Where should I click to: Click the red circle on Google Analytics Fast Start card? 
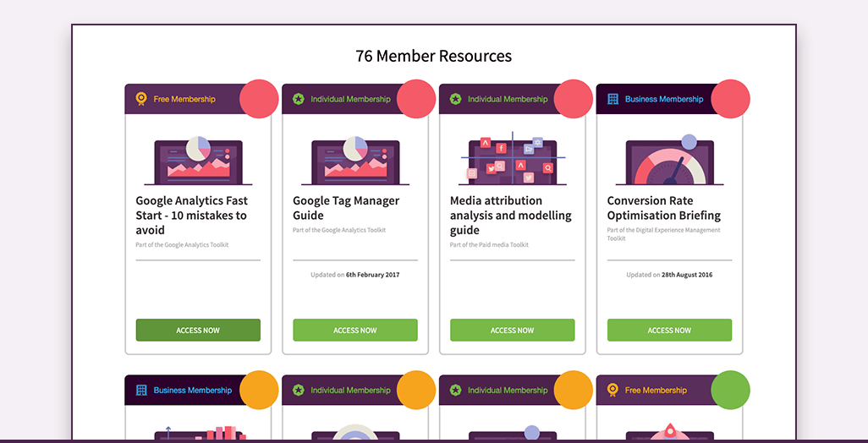[259, 99]
